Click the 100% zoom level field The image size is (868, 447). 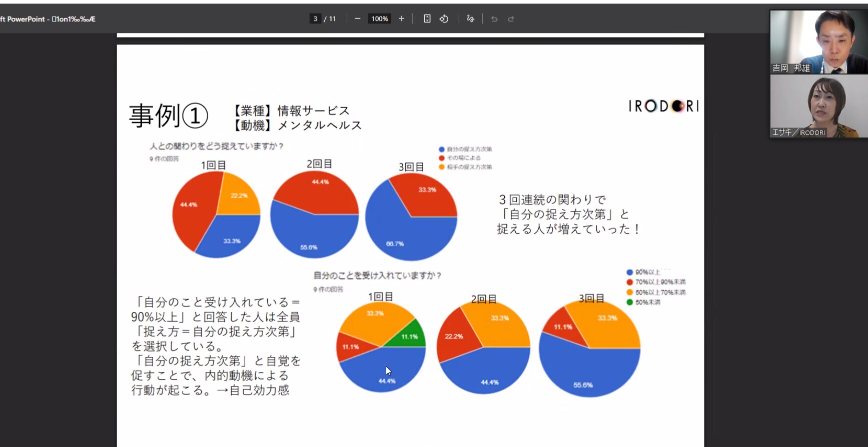(x=379, y=19)
